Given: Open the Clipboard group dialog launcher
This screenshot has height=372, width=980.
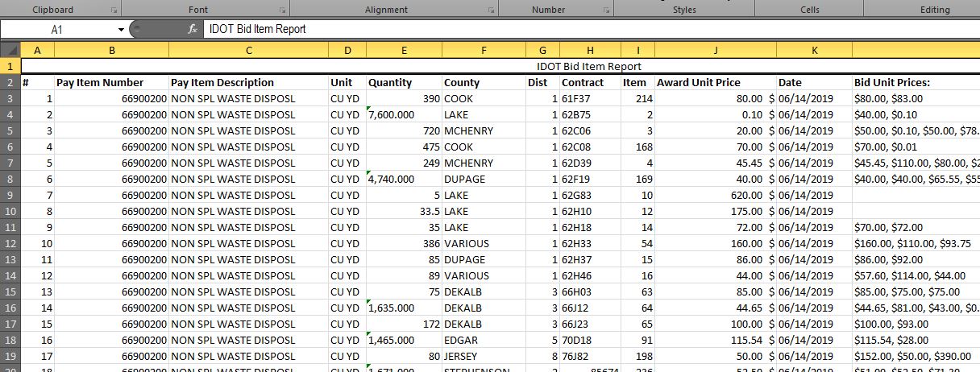Looking at the screenshot, I should (114, 10).
